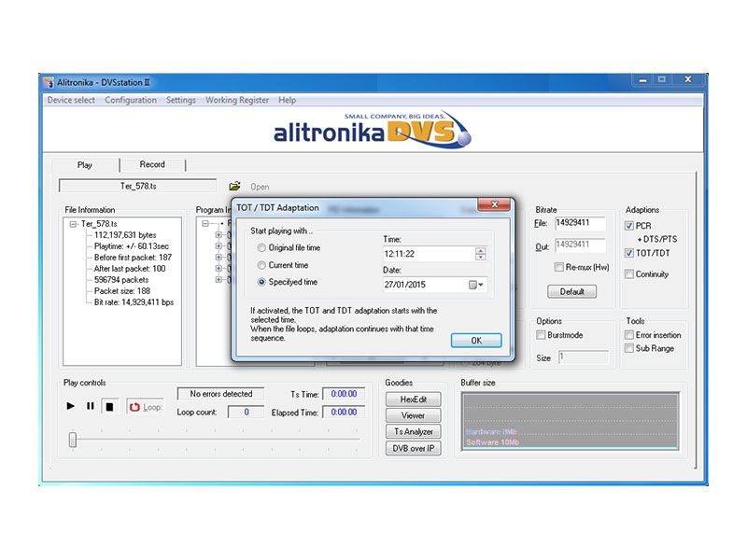Select the "Playtime: +/- 60.13sec" row
747x560 pixels.
point(132,246)
